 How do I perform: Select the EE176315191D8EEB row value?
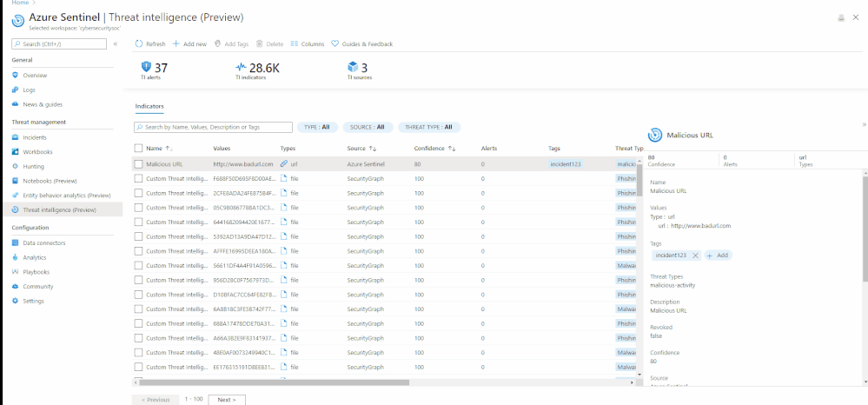[x=243, y=367]
